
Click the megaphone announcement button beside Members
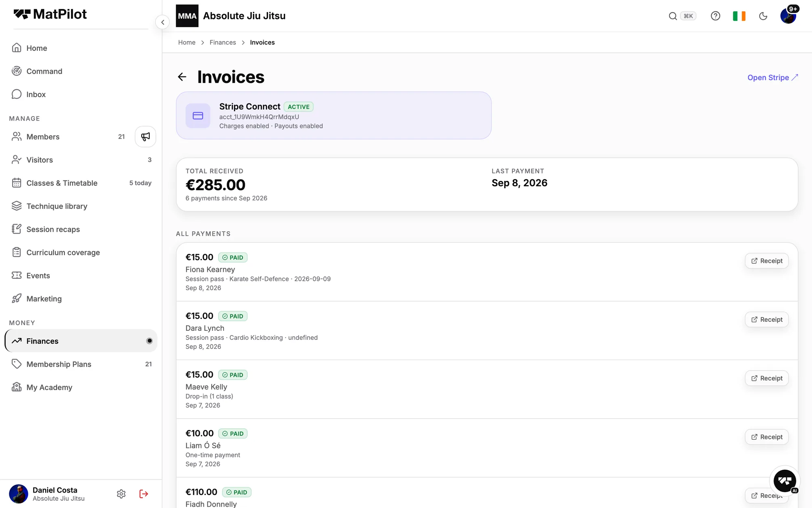[x=145, y=137]
